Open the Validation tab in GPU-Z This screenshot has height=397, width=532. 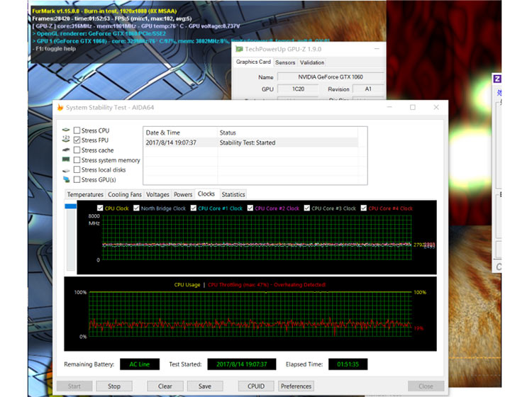[312, 62]
